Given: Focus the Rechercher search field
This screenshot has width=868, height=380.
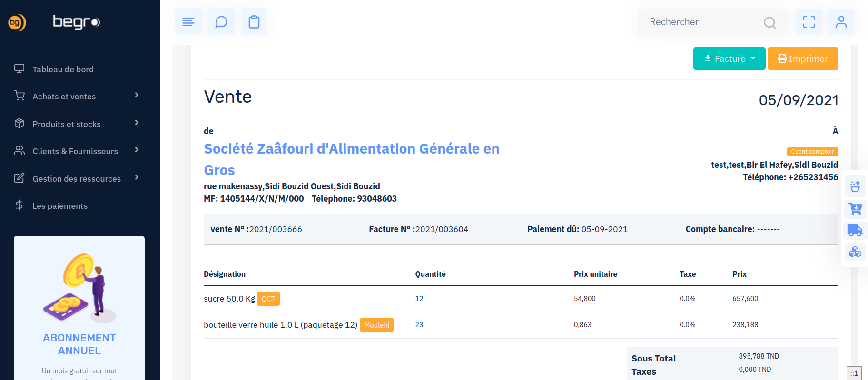Looking at the screenshot, I should 704,22.
